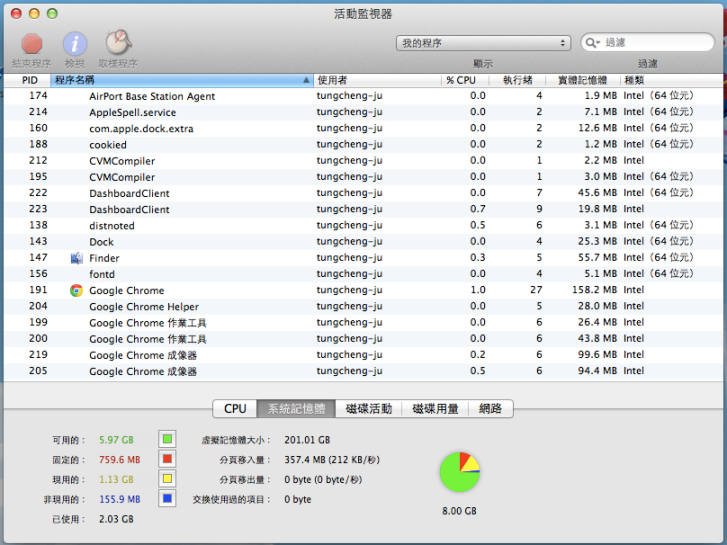
Task: Click the 1.13 GB active memory value
Action: tap(116, 480)
